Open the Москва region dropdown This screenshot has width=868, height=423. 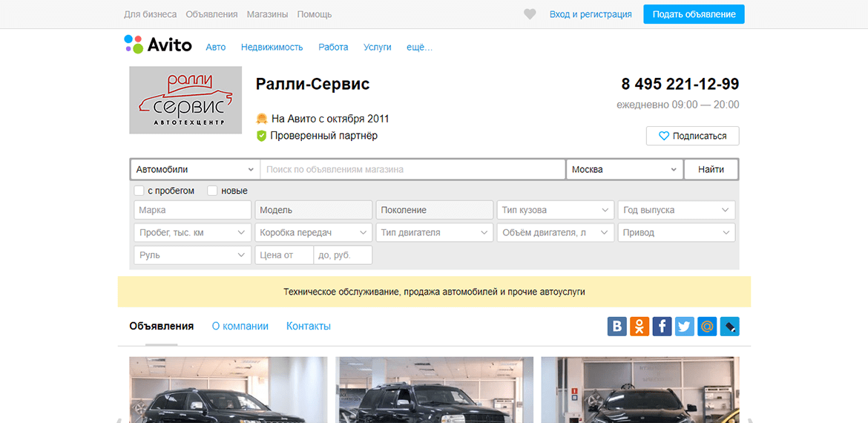coord(625,169)
